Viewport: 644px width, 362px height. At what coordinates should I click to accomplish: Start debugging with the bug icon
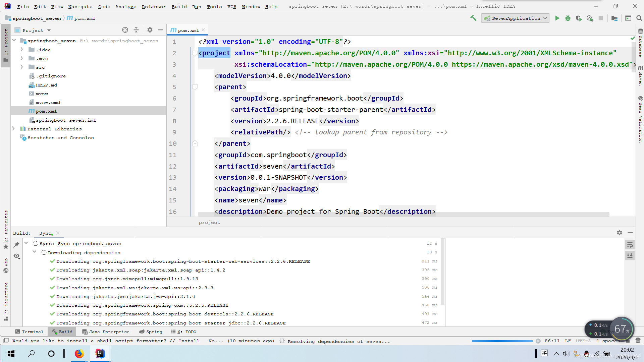click(568, 18)
